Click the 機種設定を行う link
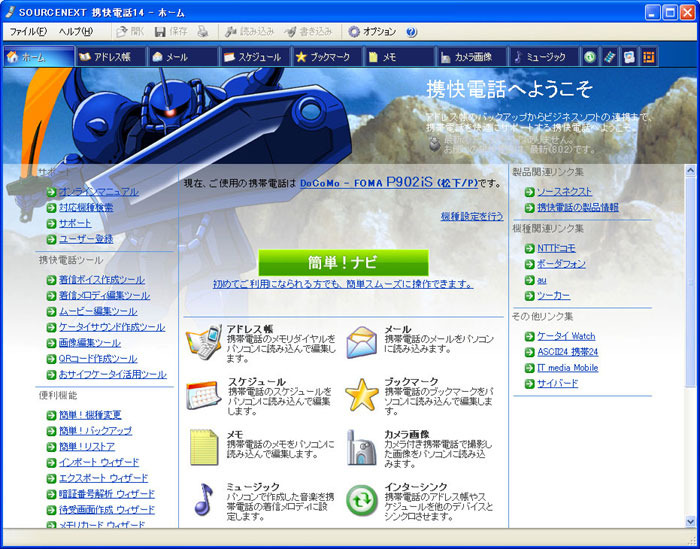 [472, 216]
